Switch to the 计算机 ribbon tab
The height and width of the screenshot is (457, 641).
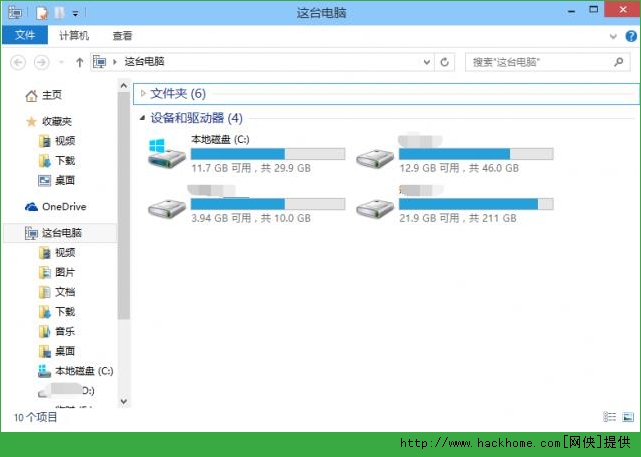74,36
